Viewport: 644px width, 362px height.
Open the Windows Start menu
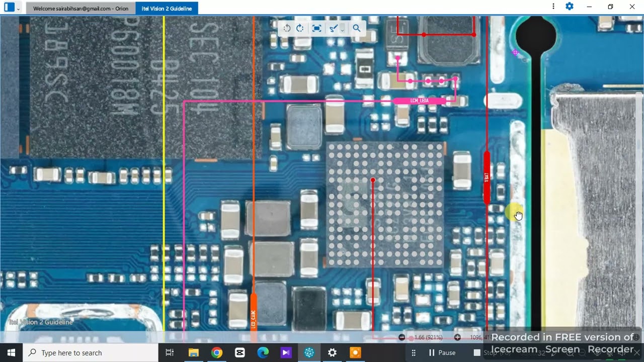11,353
